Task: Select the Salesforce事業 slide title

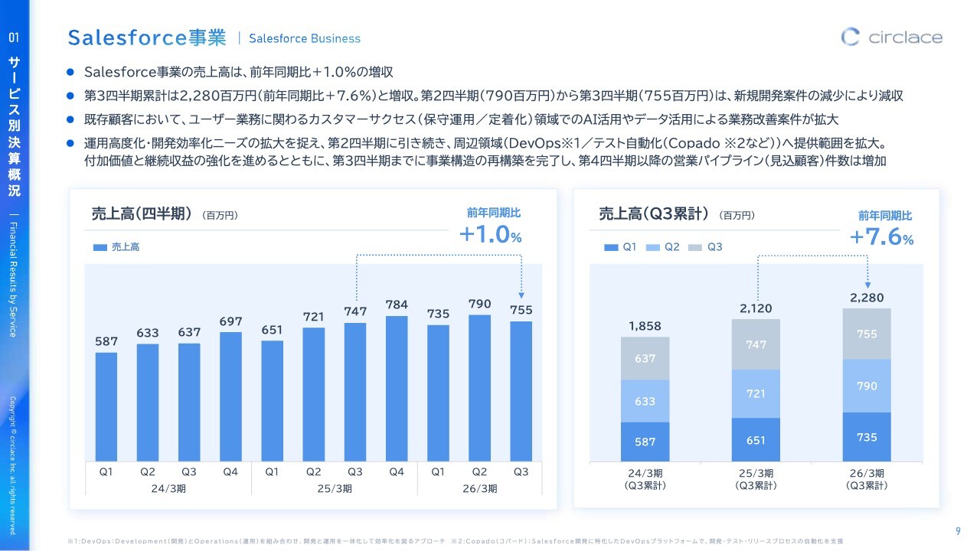Action: coord(147,37)
